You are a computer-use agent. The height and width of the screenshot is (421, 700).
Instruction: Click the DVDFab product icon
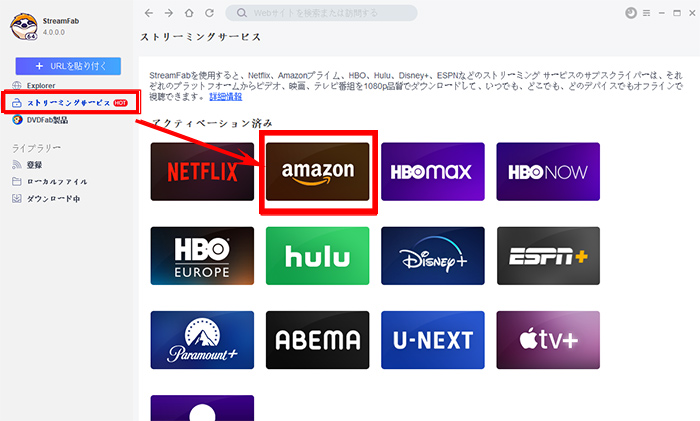click(17, 120)
